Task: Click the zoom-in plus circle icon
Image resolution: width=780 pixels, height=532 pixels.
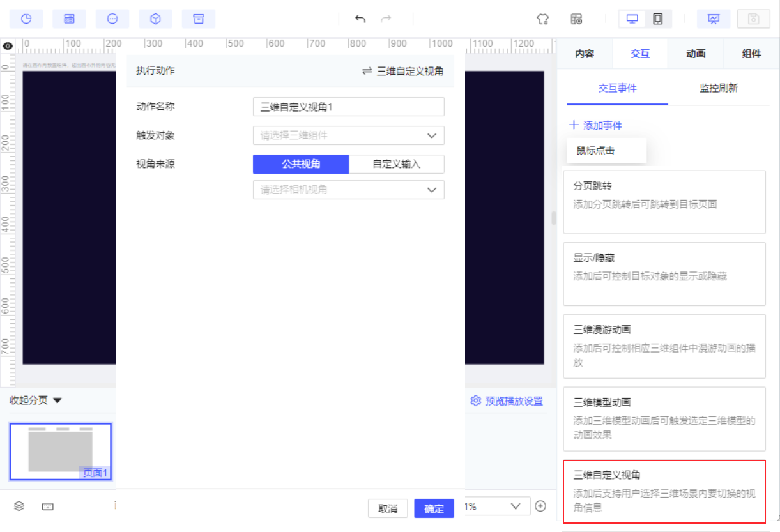Action: (x=540, y=506)
